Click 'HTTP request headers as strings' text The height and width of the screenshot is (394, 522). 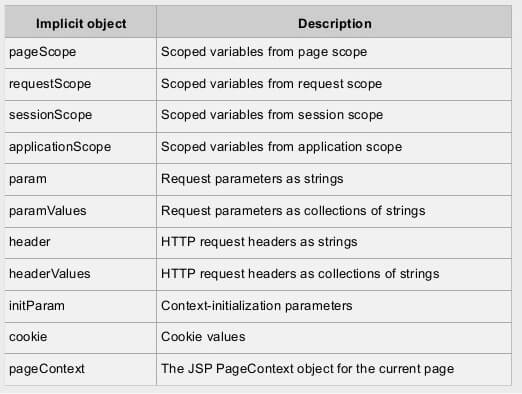coord(259,242)
